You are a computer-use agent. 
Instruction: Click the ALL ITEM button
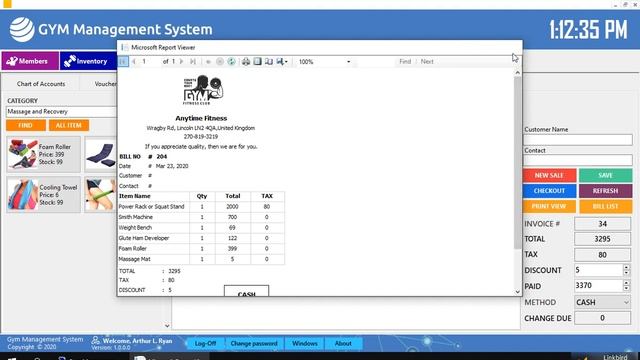[x=69, y=125]
